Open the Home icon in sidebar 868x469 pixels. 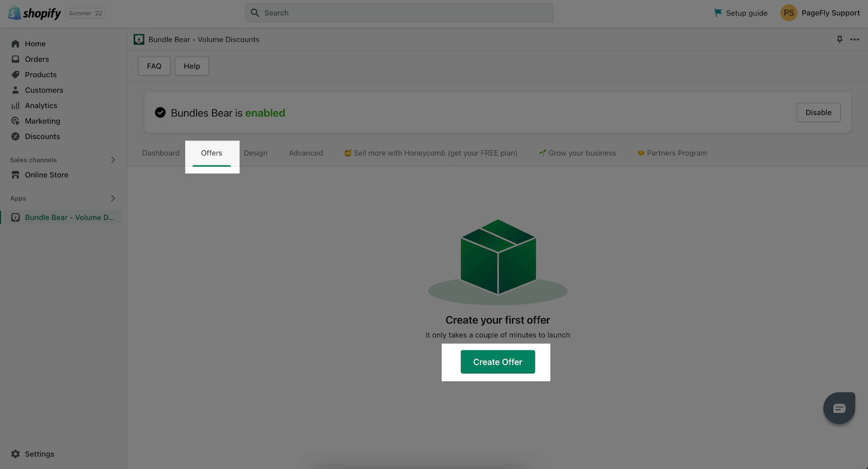tap(15, 44)
